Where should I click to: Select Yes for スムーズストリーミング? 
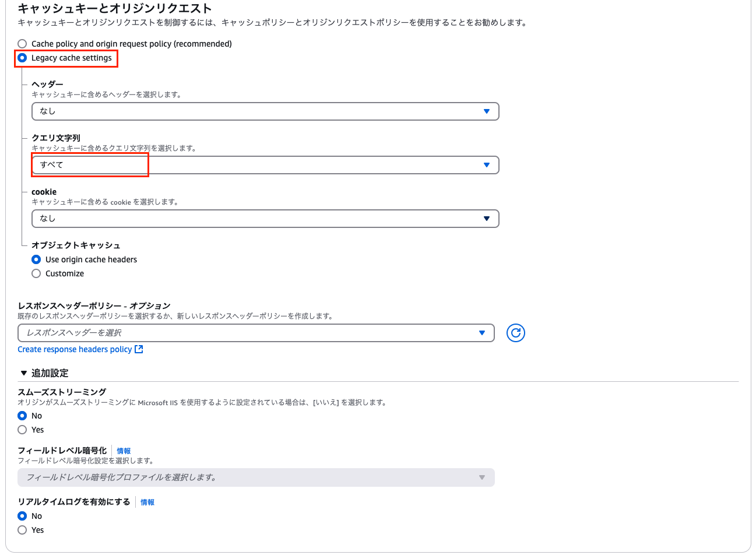[x=22, y=430]
